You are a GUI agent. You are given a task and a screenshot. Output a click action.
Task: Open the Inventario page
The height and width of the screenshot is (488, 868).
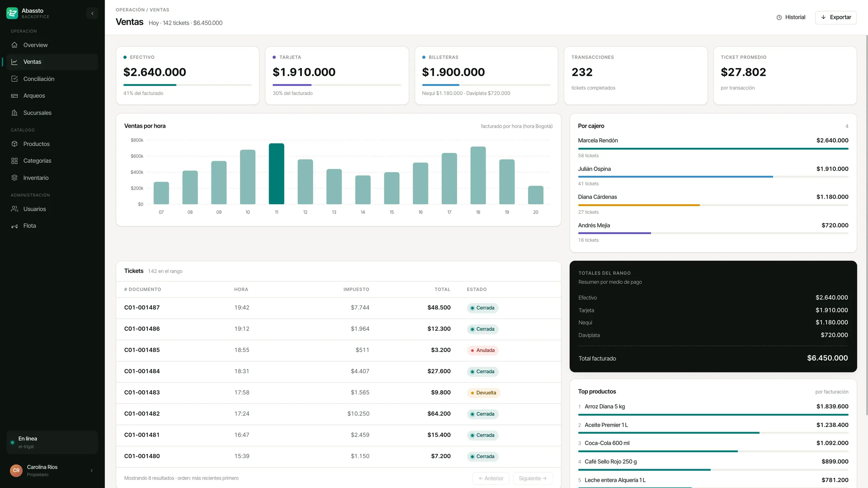(x=52, y=178)
